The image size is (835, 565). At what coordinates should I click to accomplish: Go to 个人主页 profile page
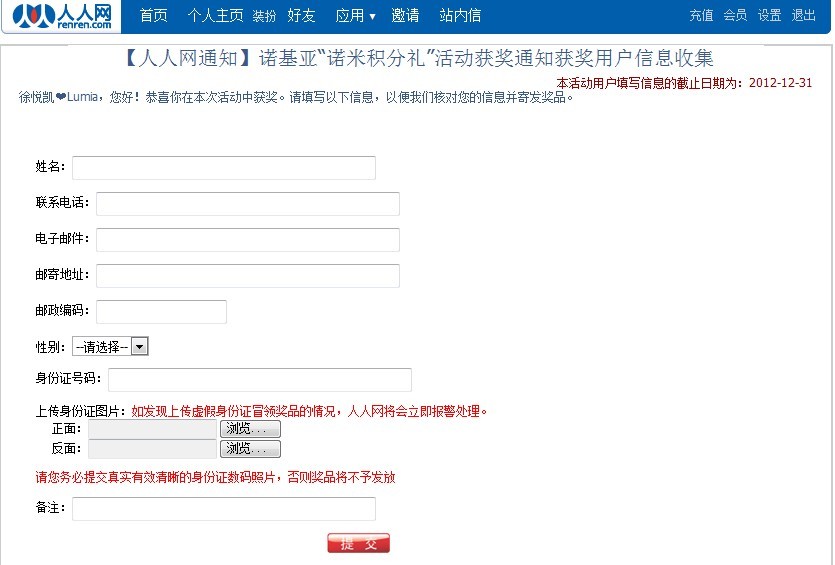tap(215, 15)
